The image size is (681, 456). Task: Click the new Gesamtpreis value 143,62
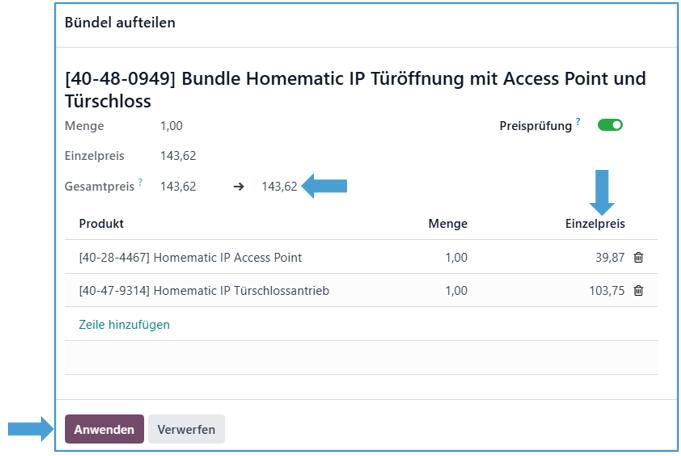tap(279, 186)
